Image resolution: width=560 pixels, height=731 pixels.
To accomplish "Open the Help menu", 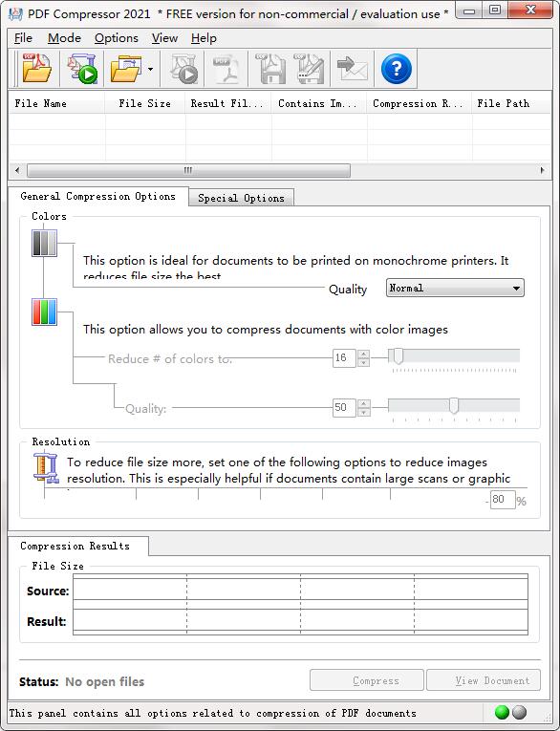I will point(204,38).
